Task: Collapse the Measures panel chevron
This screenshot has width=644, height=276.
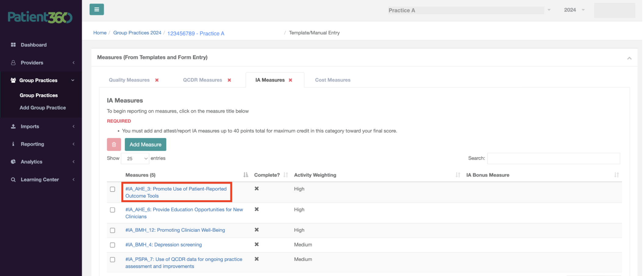Action: coord(629,58)
